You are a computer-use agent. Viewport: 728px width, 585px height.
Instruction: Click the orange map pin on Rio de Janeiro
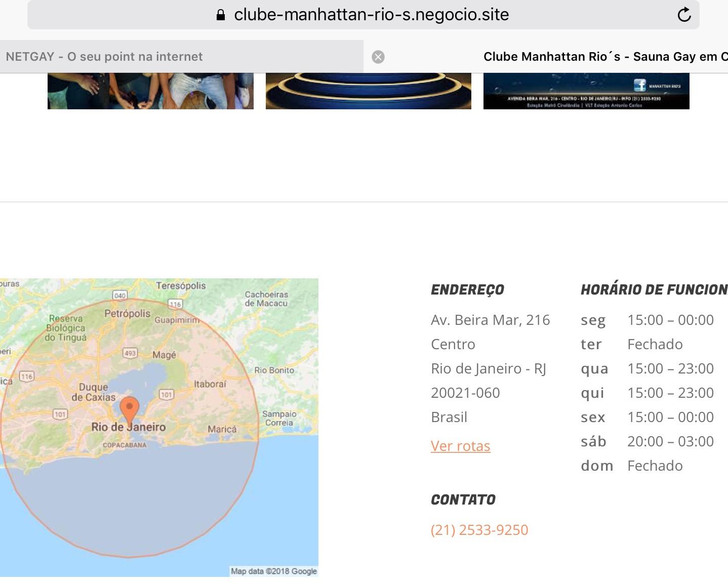click(x=129, y=410)
